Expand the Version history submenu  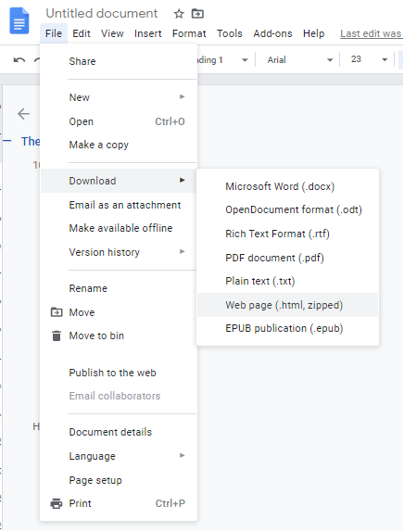pyautogui.click(x=119, y=252)
